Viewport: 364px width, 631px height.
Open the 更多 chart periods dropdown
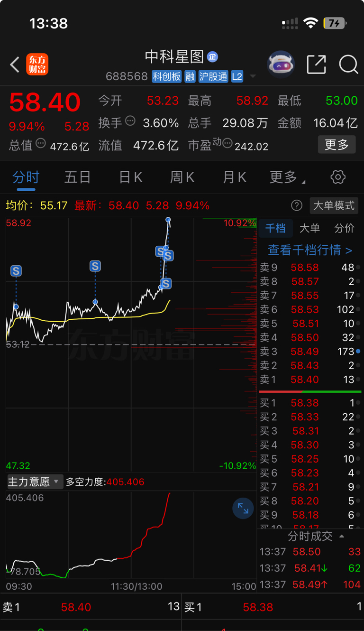pyautogui.click(x=287, y=177)
